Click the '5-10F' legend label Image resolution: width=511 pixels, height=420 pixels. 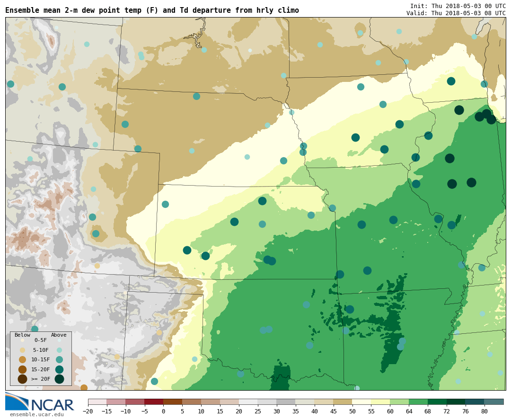pyautogui.click(x=40, y=350)
